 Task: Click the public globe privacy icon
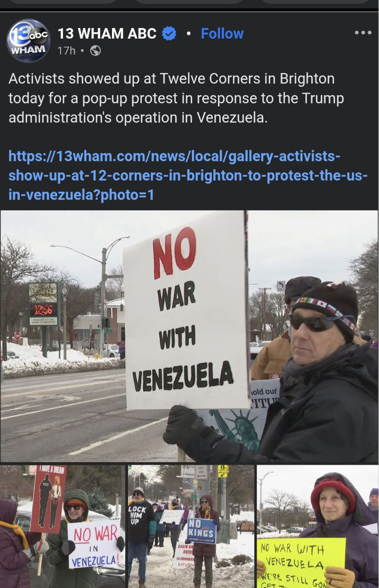tap(95, 51)
